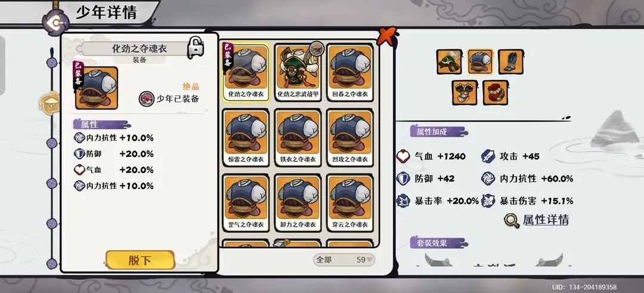Screen dimensions: 644x293
Task: Select the 化劲之忠武战甲 armor item
Action: click(x=298, y=72)
